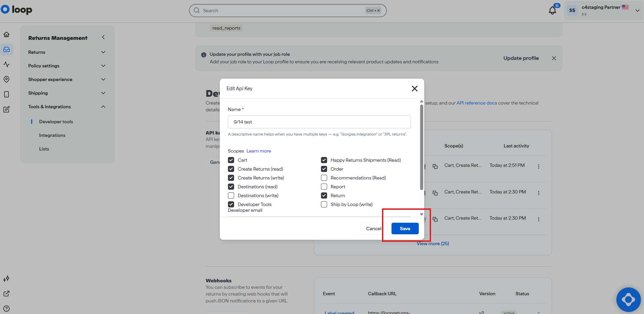Viewport: 644px width, 314px height.
Task: Enable Destinations (write) scope
Action: (x=231, y=195)
